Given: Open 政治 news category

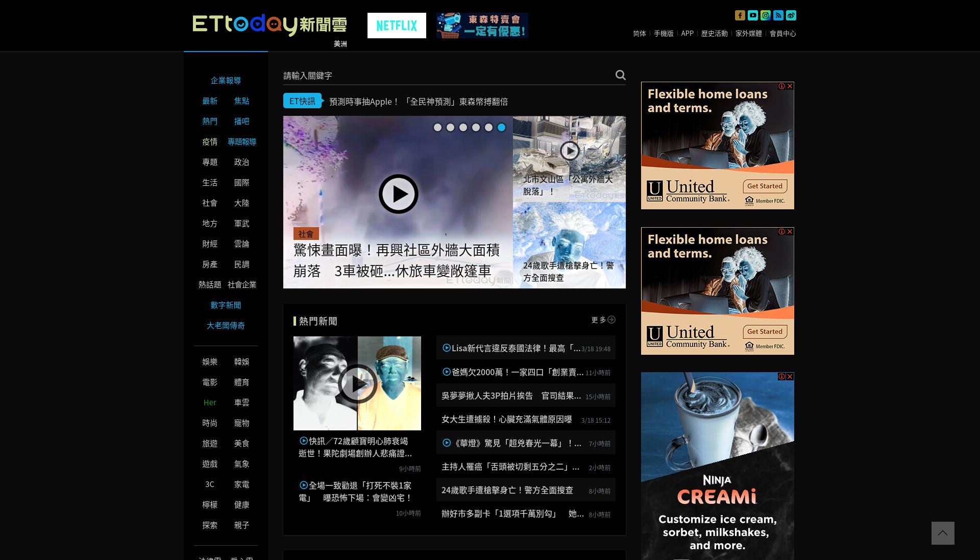Looking at the screenshot, I should click(x=241, y=162).
